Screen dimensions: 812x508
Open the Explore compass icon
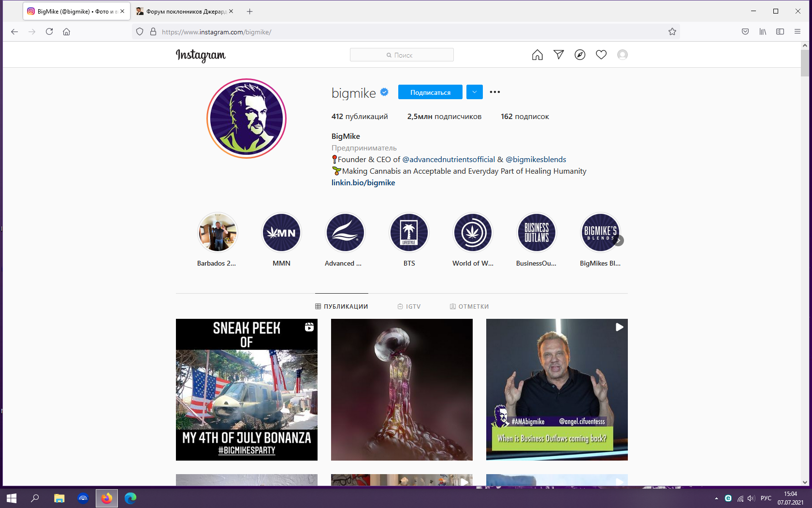[x=580, y=55]
